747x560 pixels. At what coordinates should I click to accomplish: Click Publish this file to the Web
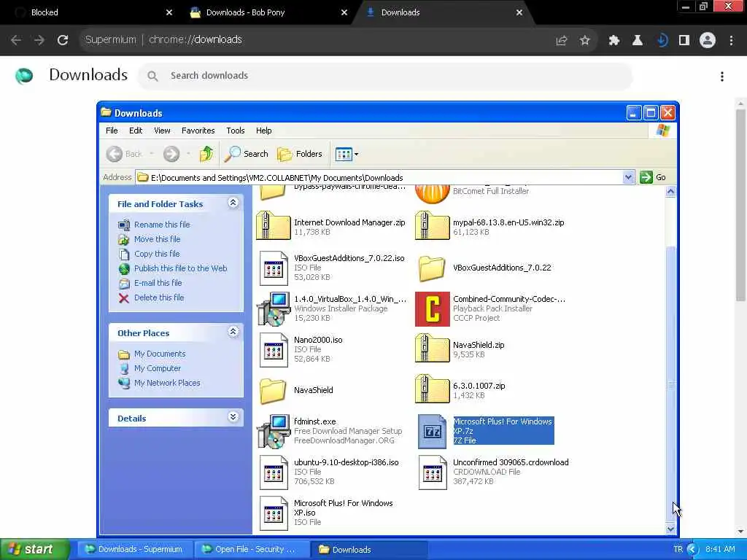pyautogui.click(x=181, y=268)
